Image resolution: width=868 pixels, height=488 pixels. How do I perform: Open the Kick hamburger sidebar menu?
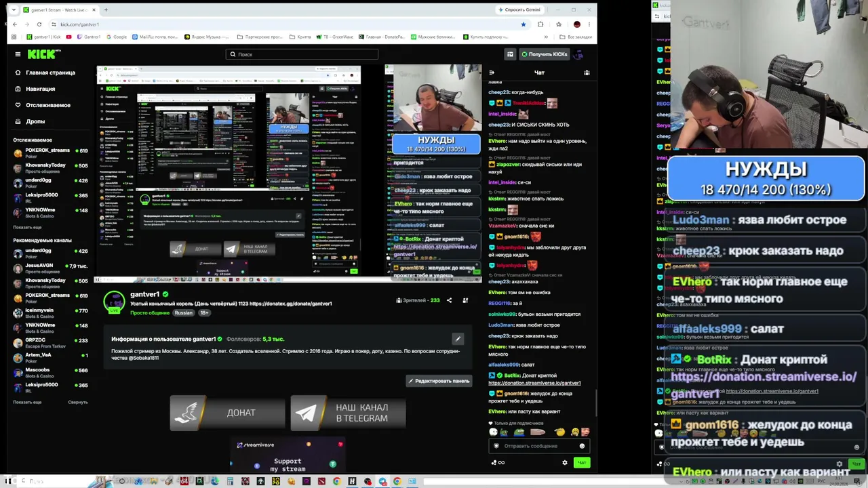pyautogui.click(x=18, y=54)
